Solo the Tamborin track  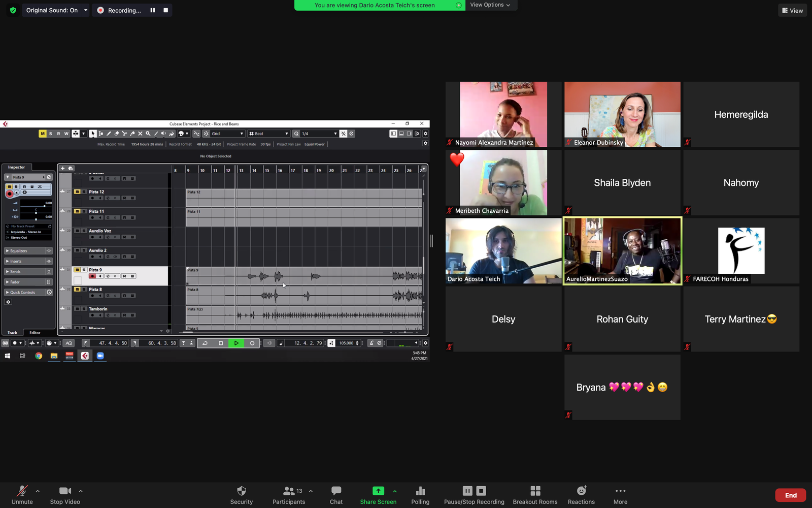coord(84,309)
